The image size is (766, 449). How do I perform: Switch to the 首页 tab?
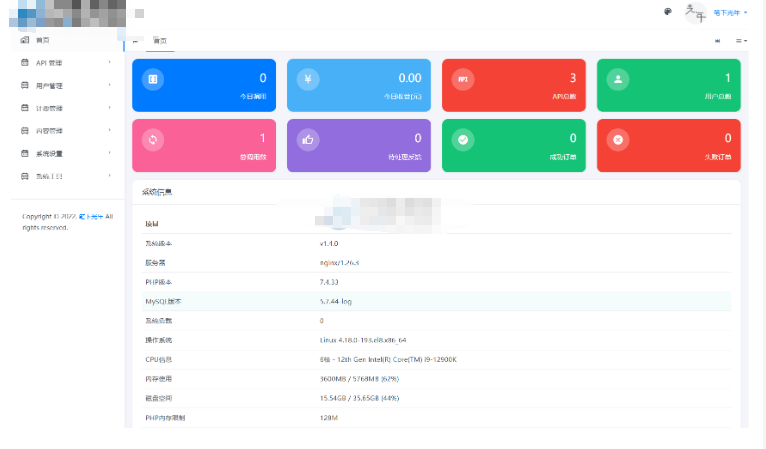pyautogui.click(x=160, y=41)
